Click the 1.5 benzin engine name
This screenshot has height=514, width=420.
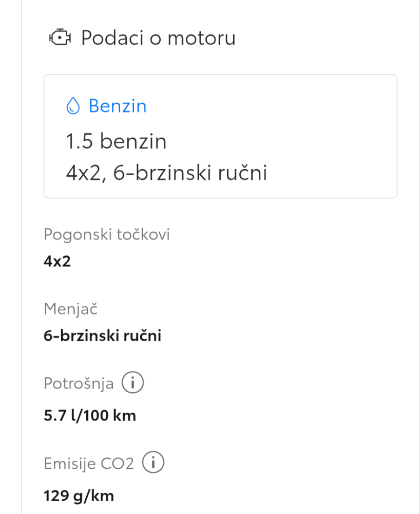[116, 141]
